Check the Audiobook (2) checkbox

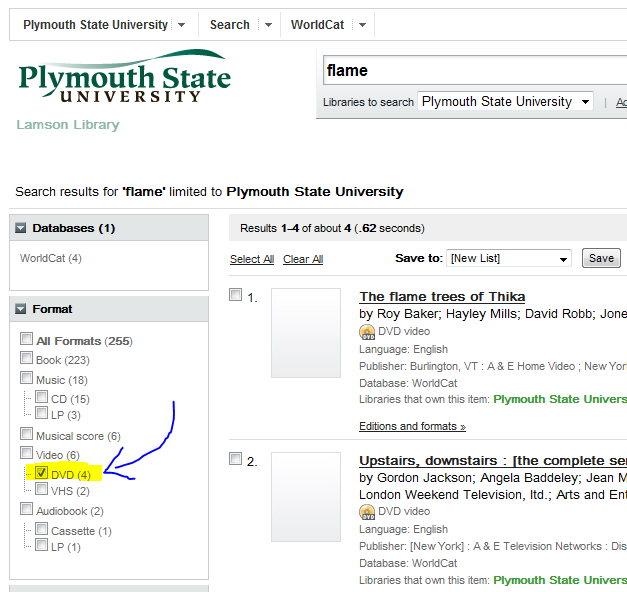[x=26, y=509]
